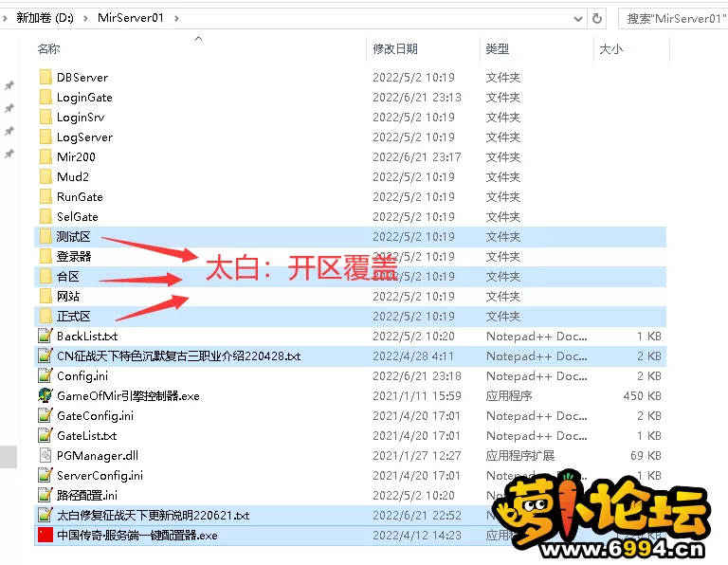Select the GateConfig.ini file name

(95, 416)
